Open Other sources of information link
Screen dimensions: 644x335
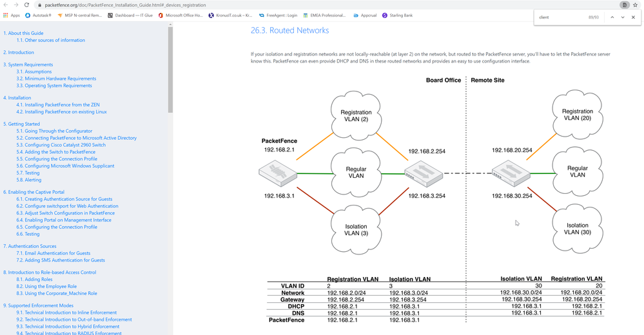click(x=50, y=40)
